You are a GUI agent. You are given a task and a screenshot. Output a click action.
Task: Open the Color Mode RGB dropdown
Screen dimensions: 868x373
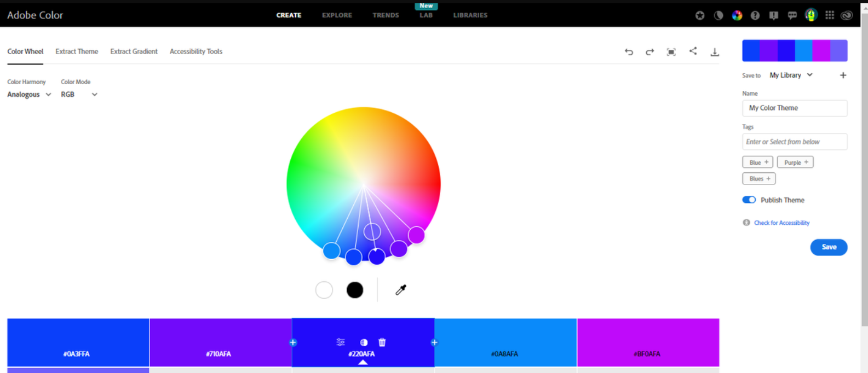pyautogui.click(x=79, y=95)
